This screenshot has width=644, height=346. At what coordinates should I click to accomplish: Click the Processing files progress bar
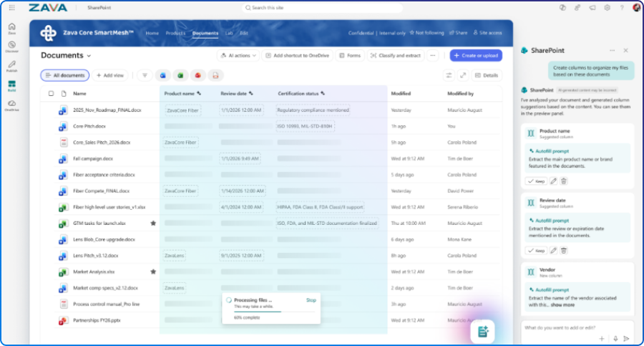pos(274,312)
